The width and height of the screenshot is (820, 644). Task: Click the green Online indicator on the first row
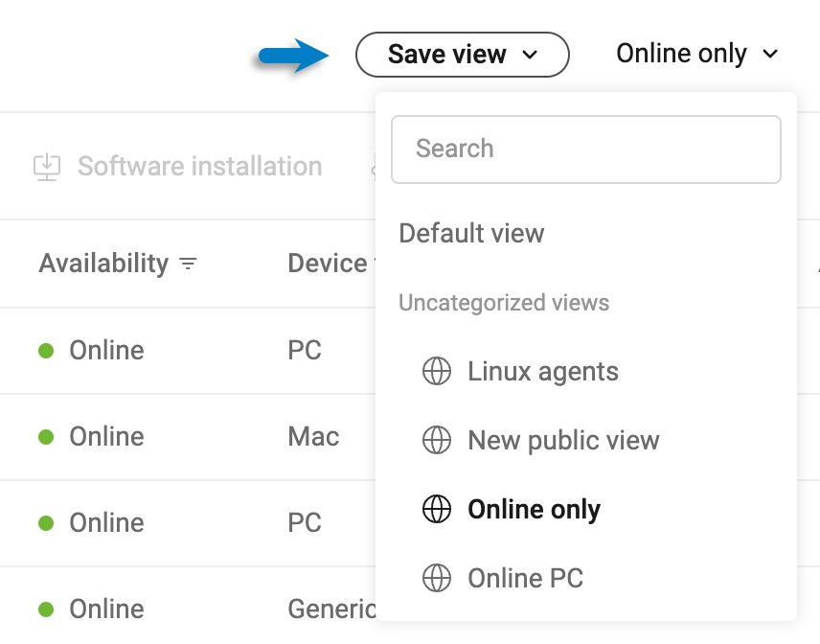pyautogui.click(x=45, y=350)
